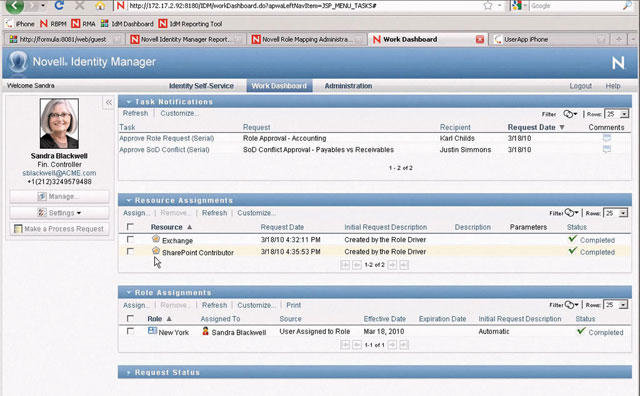The height and width of the screenshot is (396, 640).
Task: Click the Novell N logo in header
Action: click(618, 62)
